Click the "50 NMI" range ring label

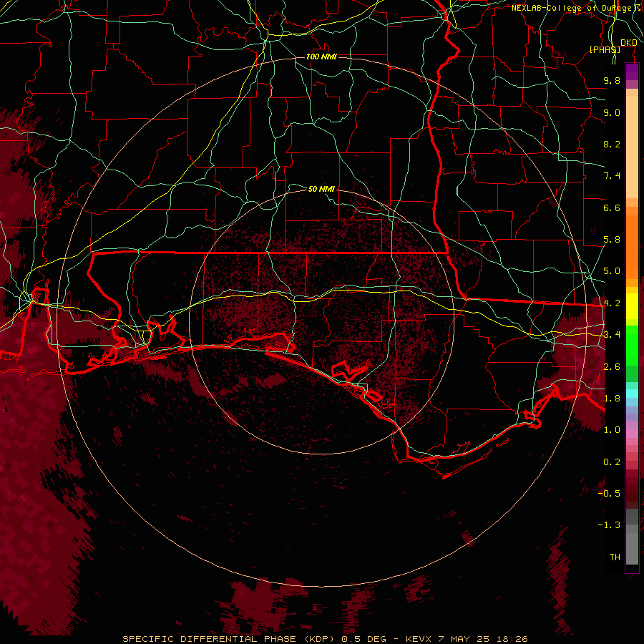321,189
